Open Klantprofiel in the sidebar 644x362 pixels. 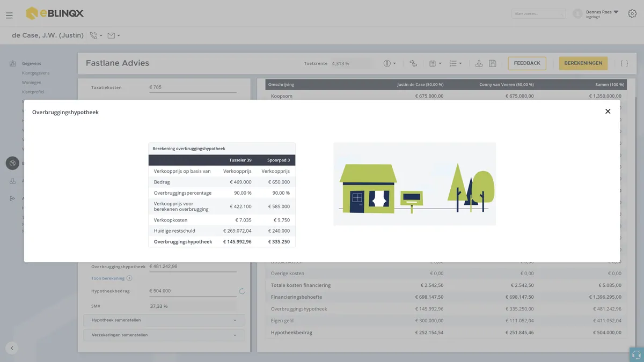click(x=33, y=92)
